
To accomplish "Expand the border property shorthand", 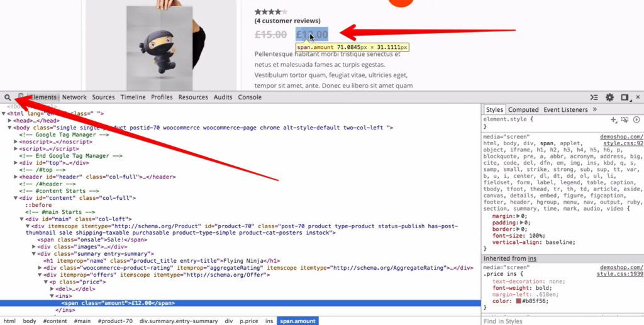I will [x=518, y=229].
